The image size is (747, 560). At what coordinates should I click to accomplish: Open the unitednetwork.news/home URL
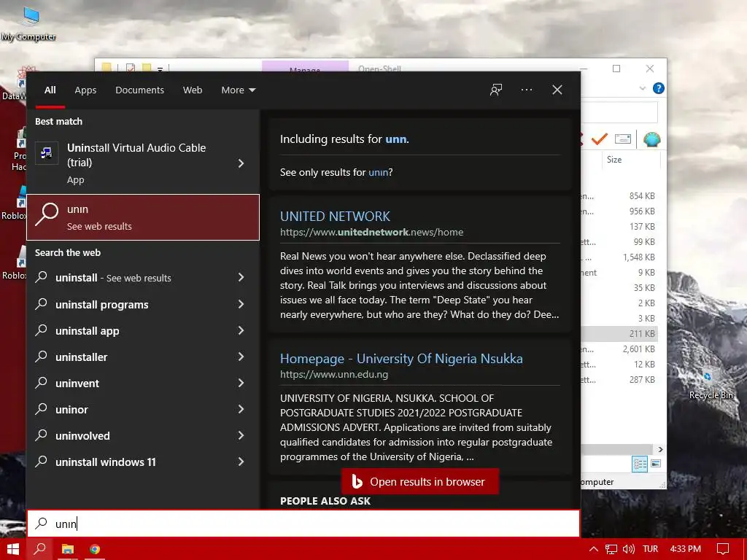pyautogui.click(x=371, y=232)
